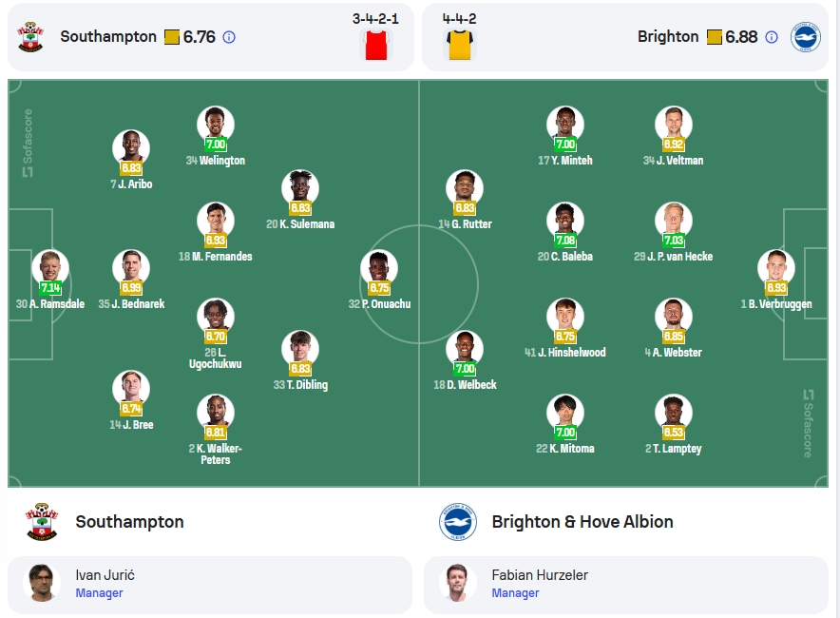
Task: Click the Brighton rating info icon
Action: [x=772, y=37]
